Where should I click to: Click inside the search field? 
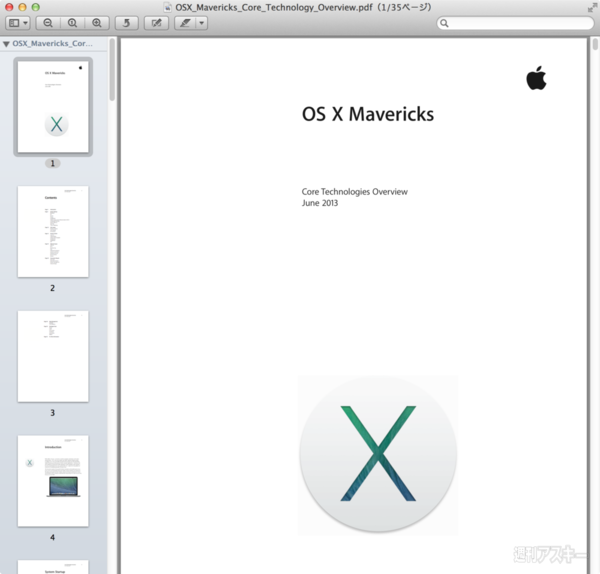click(x=515, y=23)
